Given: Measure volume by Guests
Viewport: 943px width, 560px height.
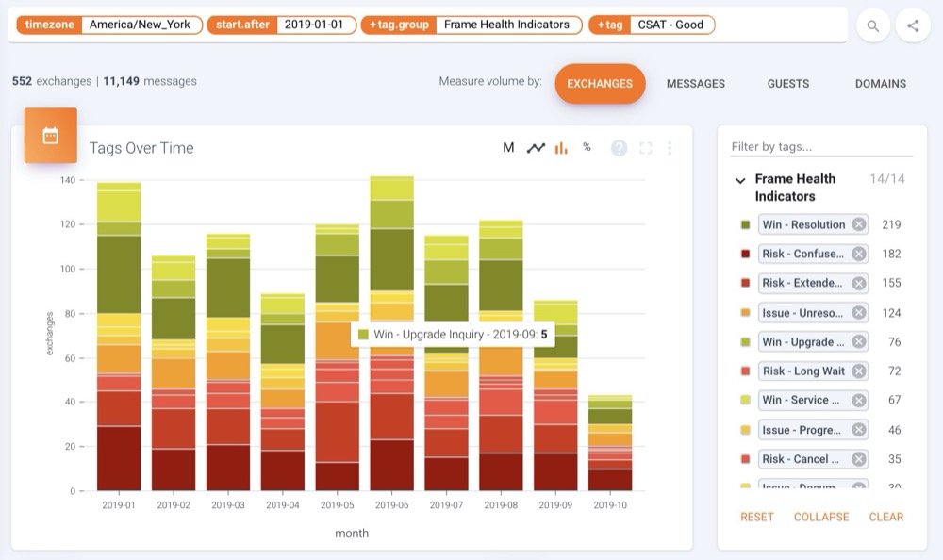Looking at the screenshot, I should pos(787,84).
